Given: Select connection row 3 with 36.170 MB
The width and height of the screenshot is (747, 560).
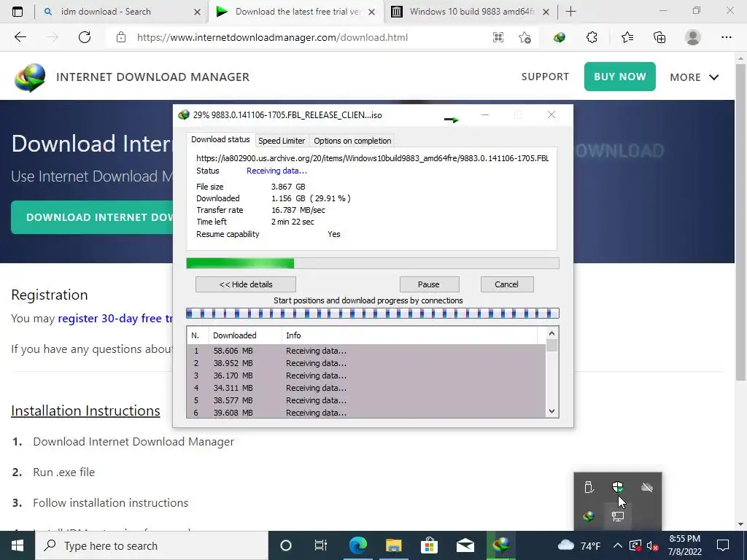Looking at the screenshot, I should (366, 376).
